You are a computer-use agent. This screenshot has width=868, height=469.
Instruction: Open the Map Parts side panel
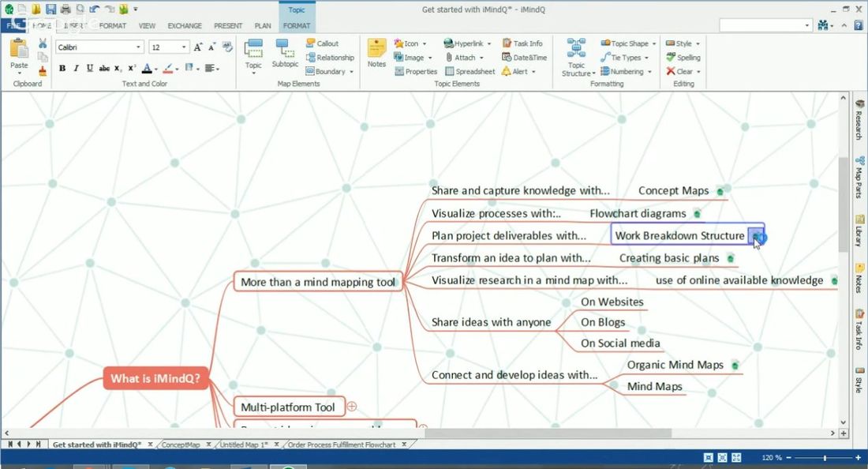click(859, 177)
